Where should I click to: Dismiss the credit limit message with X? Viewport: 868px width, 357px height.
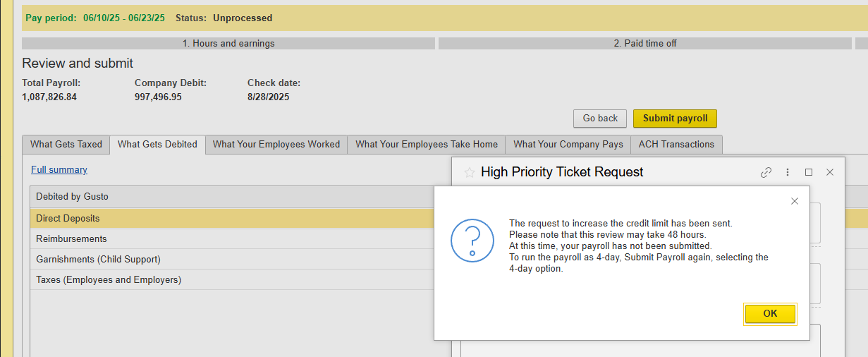point(795,201)
